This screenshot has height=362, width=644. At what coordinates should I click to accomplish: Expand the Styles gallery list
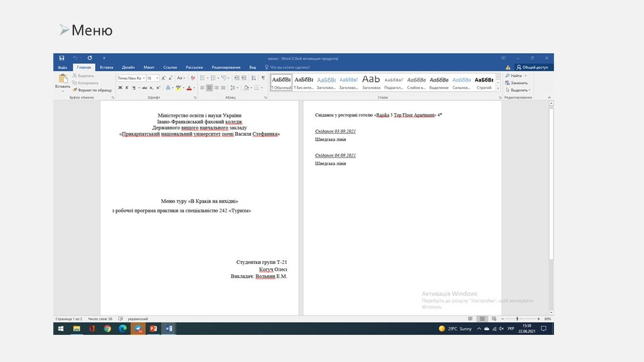pos(499,89)
